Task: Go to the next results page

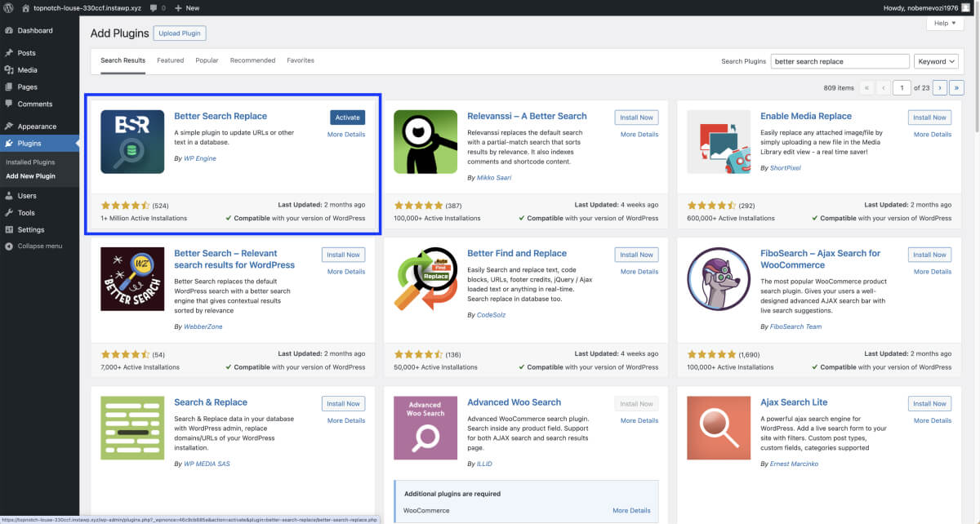Action: click(940, 87)
